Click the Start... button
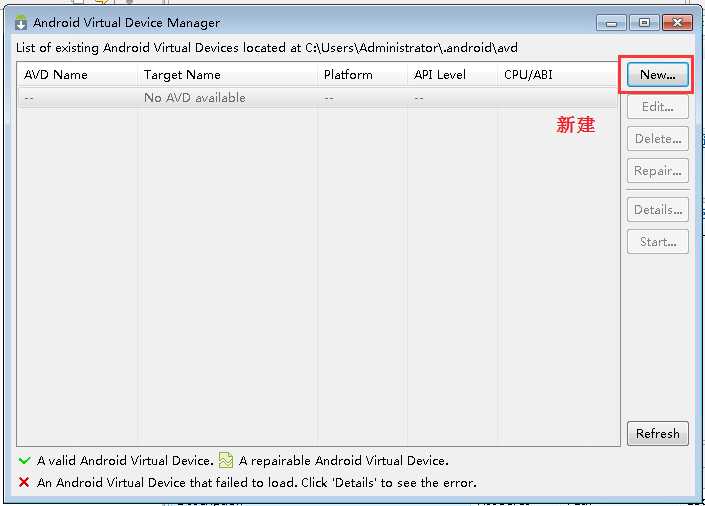This screenshot has height=506, width=705. click(657, 242)
